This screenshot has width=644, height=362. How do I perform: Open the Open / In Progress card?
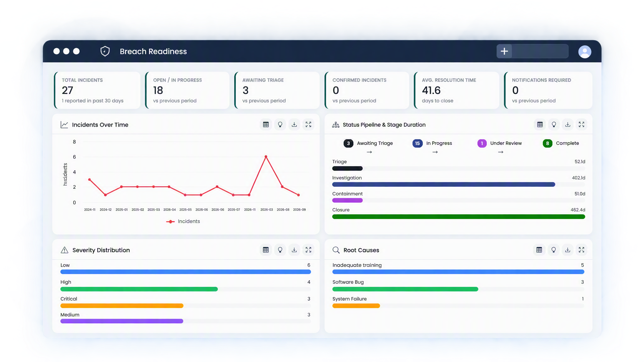tap(187, 90)
